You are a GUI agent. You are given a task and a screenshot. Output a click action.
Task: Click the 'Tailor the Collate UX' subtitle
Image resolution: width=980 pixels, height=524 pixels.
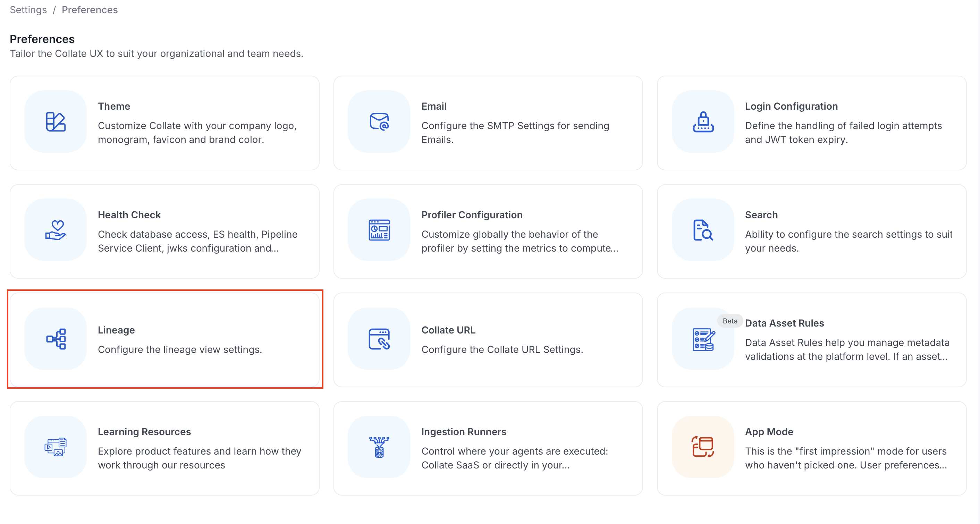pos(157,53)
